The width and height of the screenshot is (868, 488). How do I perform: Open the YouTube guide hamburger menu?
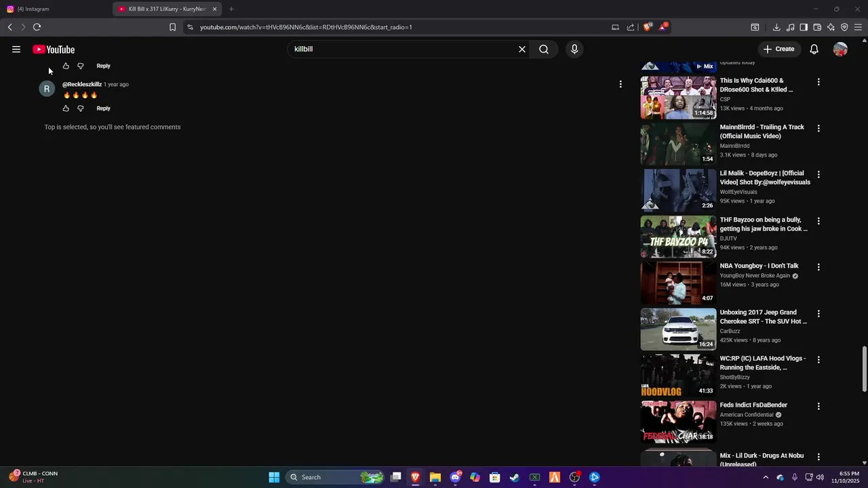tap(16, 49)
